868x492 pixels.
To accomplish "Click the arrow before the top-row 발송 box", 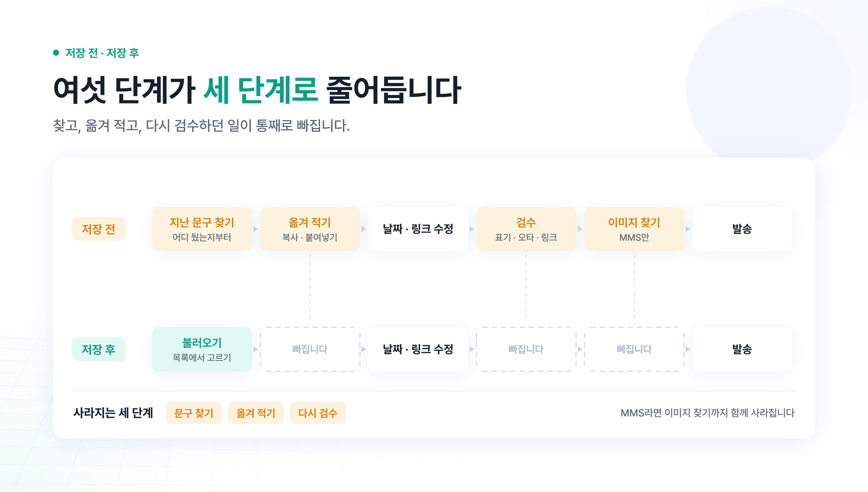I will tap(688, 229).
